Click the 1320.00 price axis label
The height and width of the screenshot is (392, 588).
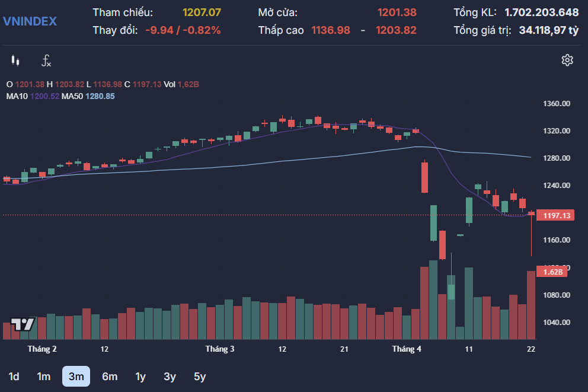(x=557, y=131)
